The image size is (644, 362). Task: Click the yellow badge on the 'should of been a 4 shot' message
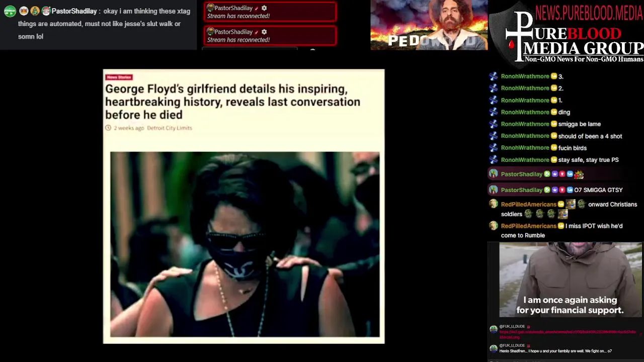[554, 136]
